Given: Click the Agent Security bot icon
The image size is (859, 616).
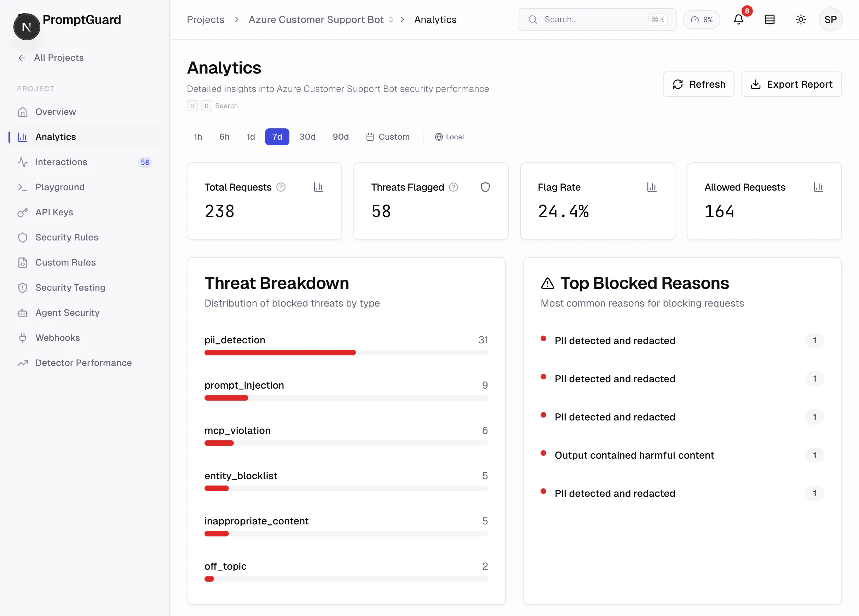Looking at the screenshot, I should (23, 313).
